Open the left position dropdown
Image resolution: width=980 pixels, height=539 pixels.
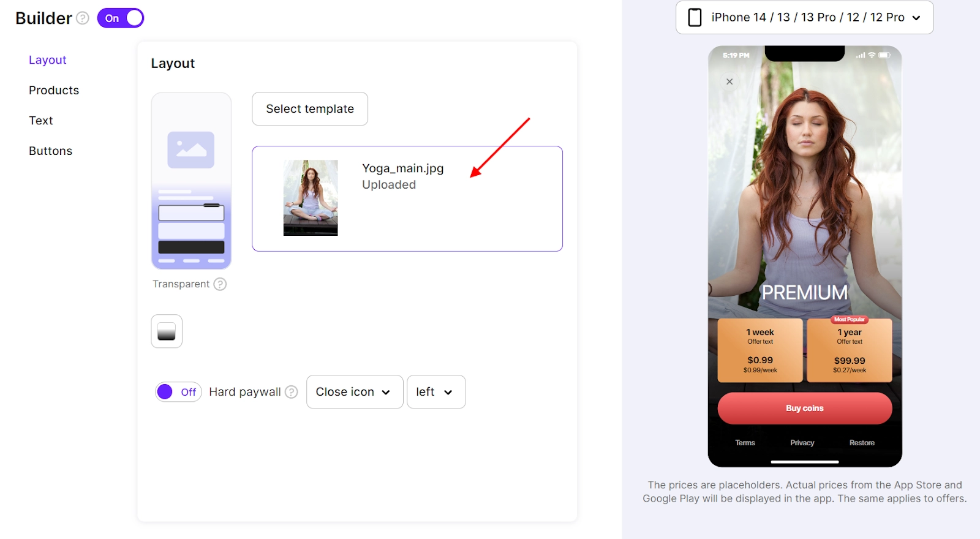coord(436,392)
